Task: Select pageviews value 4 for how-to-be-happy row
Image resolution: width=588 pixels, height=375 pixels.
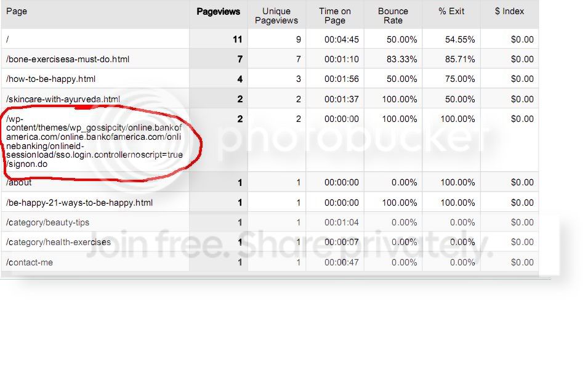Action: 240,79
